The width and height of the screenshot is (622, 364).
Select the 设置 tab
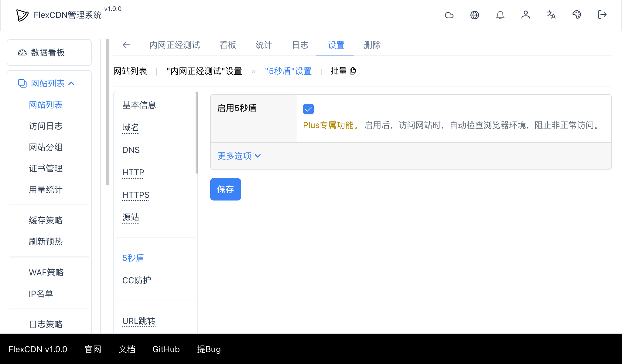click(336, 45)
